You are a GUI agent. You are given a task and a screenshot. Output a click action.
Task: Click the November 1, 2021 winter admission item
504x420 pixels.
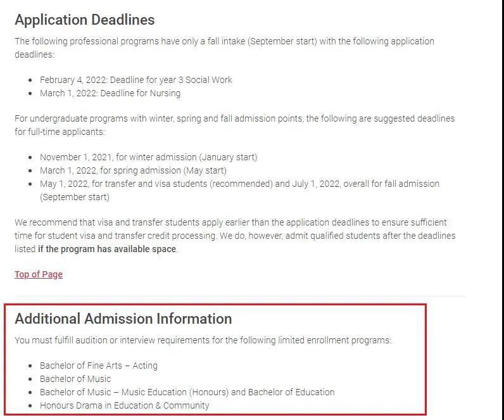click(x=148, y=157)
